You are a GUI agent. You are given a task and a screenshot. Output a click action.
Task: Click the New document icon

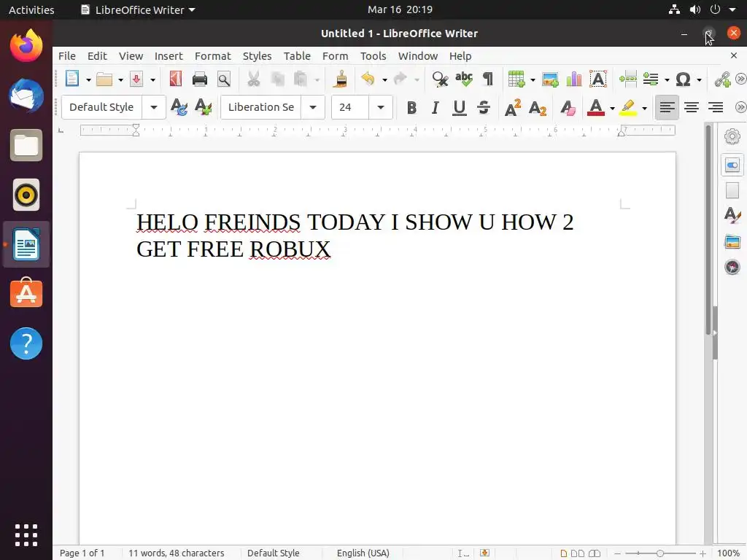[72, 79]
